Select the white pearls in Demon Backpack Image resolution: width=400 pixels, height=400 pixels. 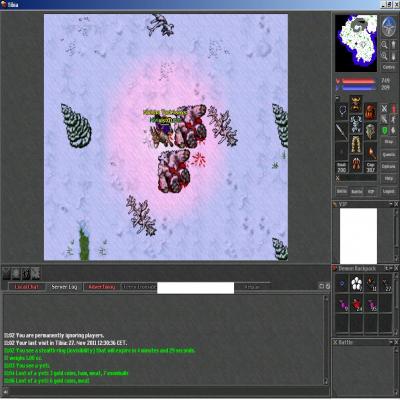pyautogui.click(x=356, y=284)
